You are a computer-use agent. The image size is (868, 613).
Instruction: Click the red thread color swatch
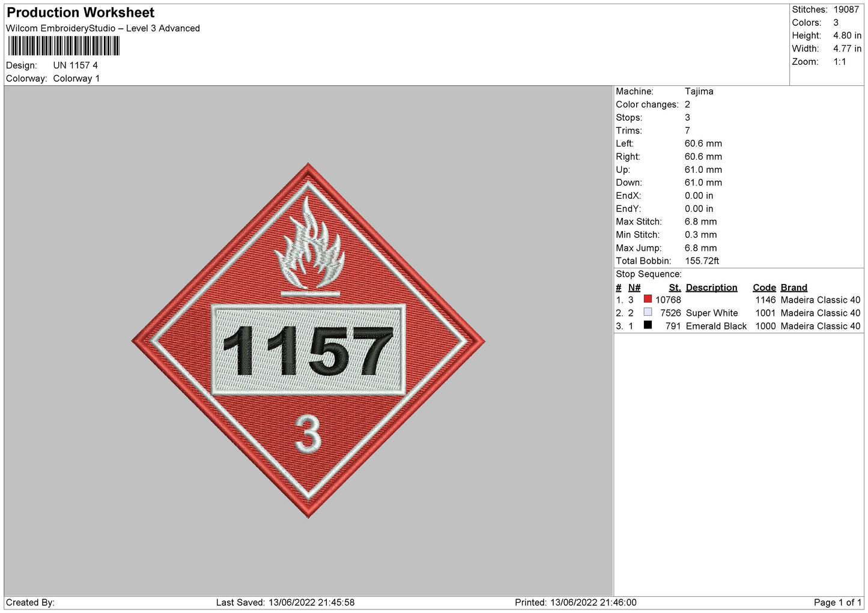(648, 299)
